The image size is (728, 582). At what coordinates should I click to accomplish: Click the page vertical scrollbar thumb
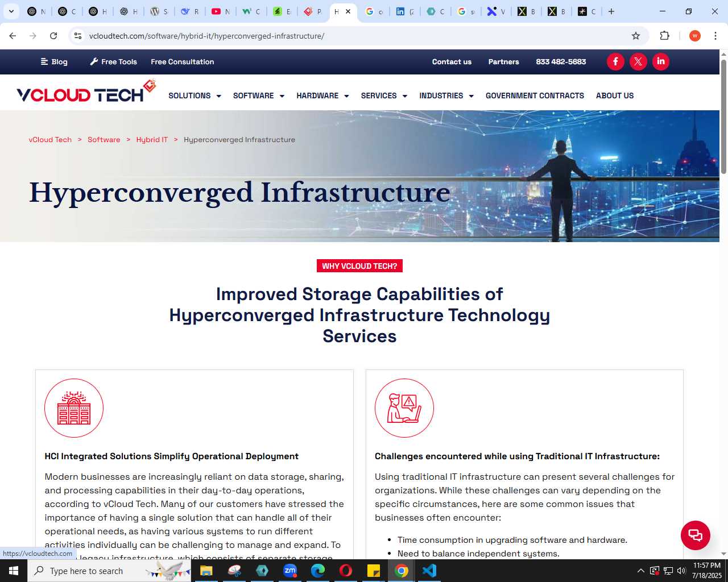[x=723, y=117]
